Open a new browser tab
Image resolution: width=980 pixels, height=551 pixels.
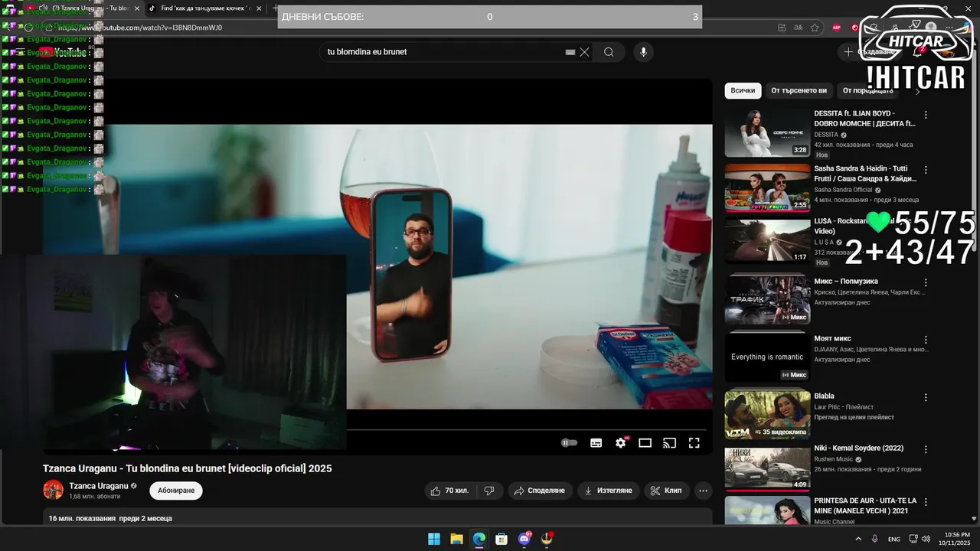(x=276, y=8)
